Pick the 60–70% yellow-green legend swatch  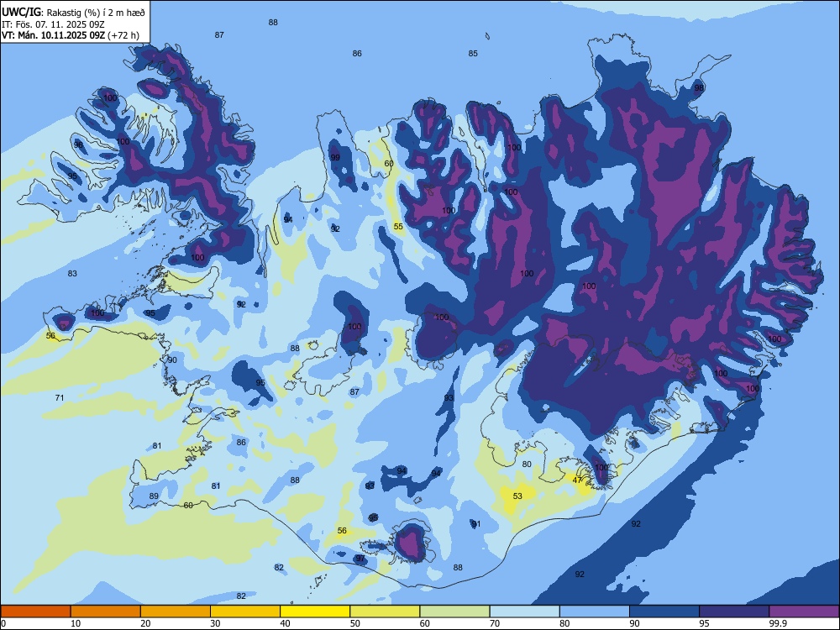click(454, 612)
